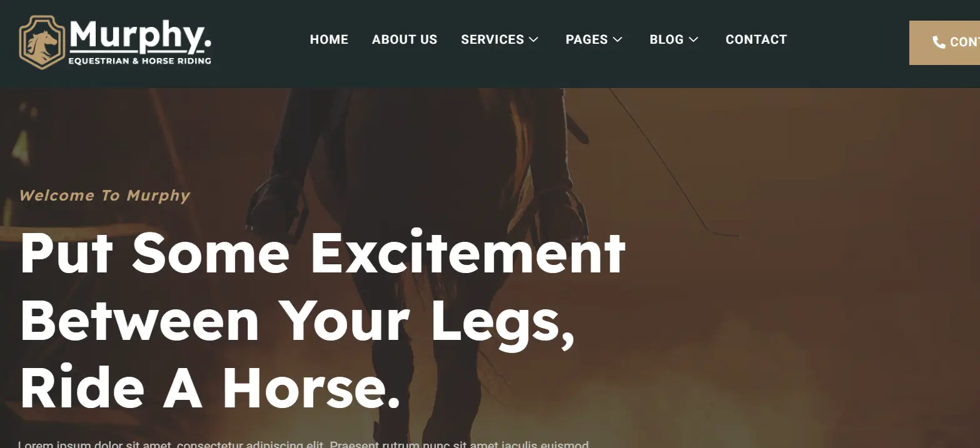Screen dimensions: 980x448
Task: Click the Equestrian & Horse Riding tagline
Action: point(139,61)
